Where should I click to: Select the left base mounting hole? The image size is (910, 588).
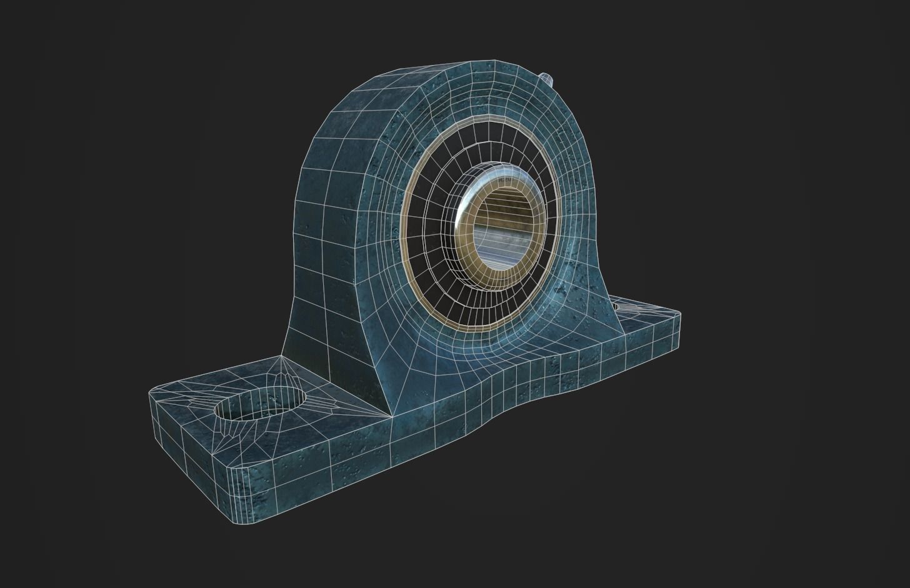[261, 403]
